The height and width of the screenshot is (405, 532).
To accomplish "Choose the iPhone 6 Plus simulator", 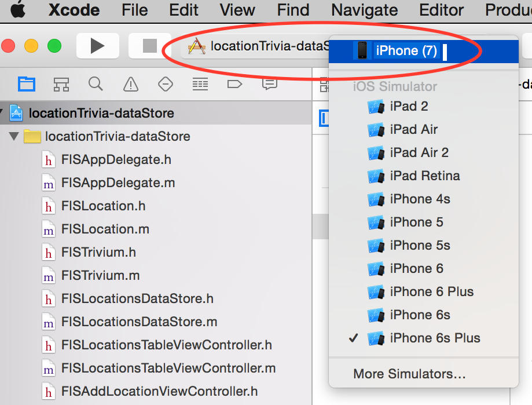I will [423, 291].
